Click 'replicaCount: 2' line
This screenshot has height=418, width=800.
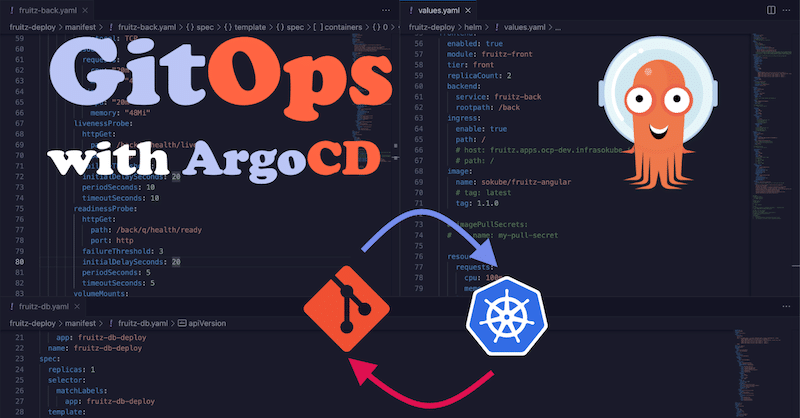(x=479, y=76)
